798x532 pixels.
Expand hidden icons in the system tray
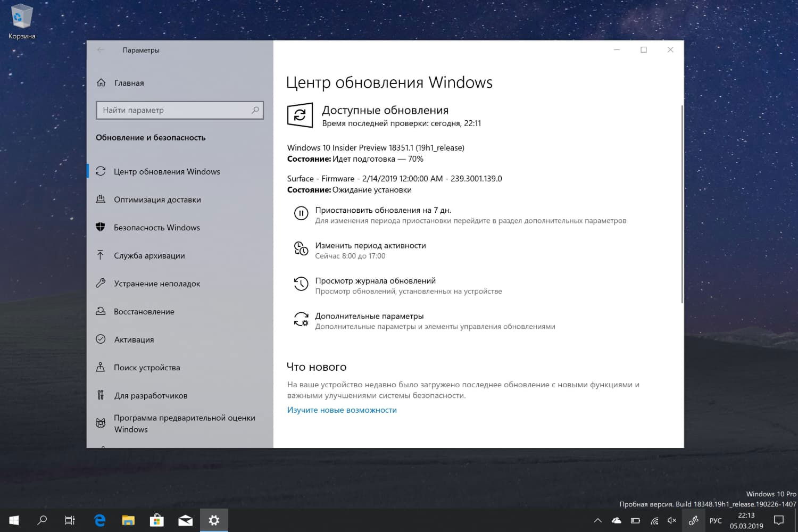[597, 520]
